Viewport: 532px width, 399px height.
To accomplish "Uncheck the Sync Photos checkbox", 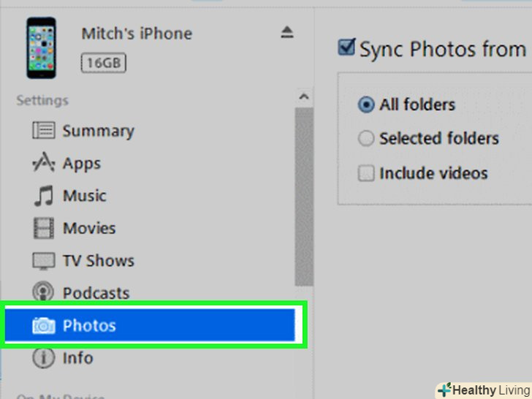I will point(346,48).
